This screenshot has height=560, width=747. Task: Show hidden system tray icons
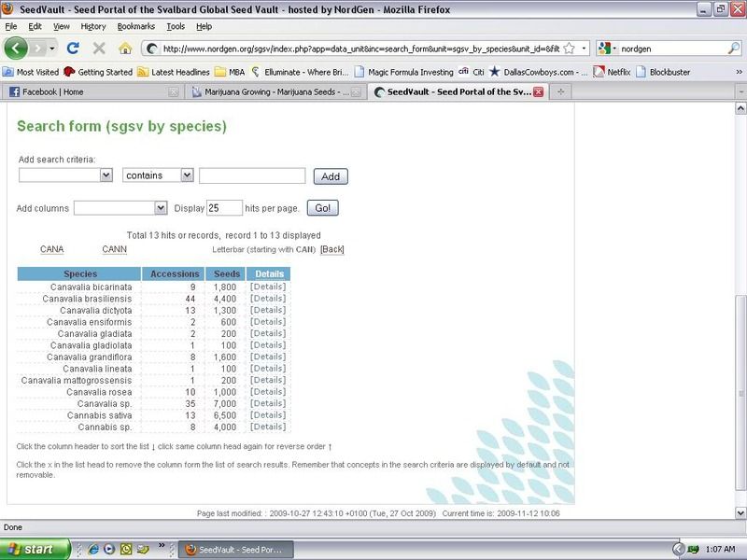coord(678,550)
